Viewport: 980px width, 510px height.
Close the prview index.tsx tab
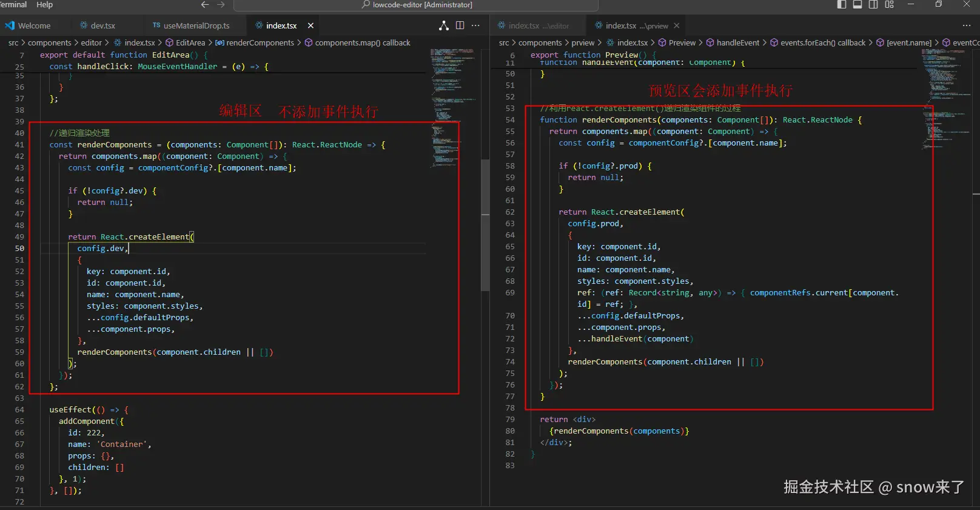677,25
